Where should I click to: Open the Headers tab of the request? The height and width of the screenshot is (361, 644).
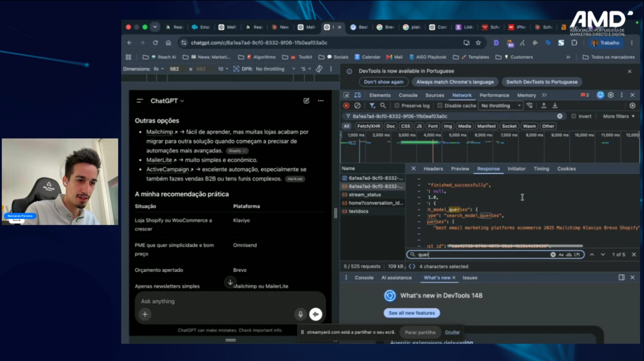click(x=433, y=169)
